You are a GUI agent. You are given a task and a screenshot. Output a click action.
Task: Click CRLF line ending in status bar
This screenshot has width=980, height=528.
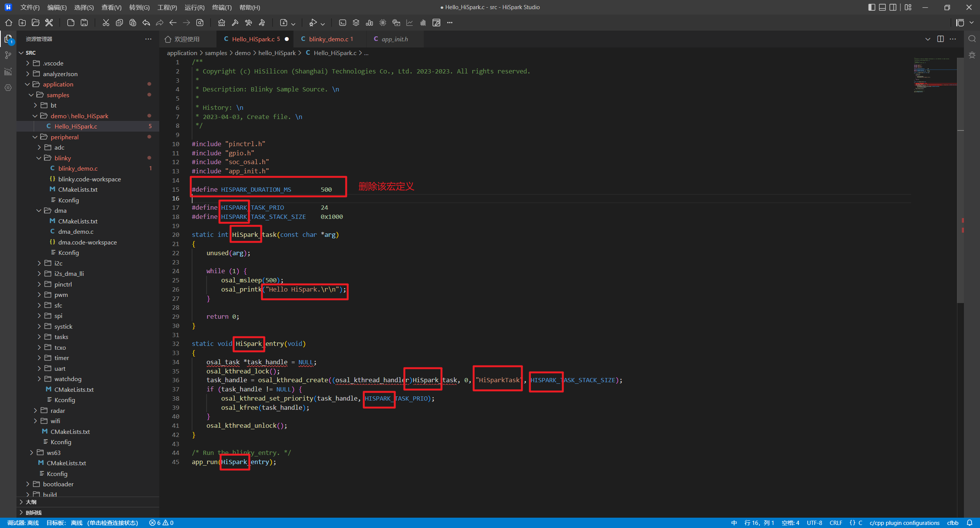tap(836, 523)
